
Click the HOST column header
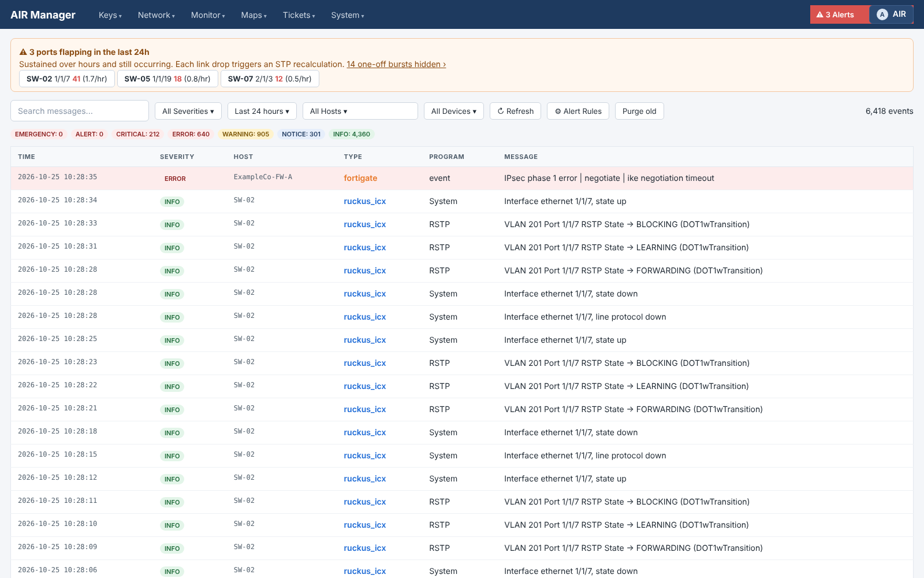pos(243,157)
